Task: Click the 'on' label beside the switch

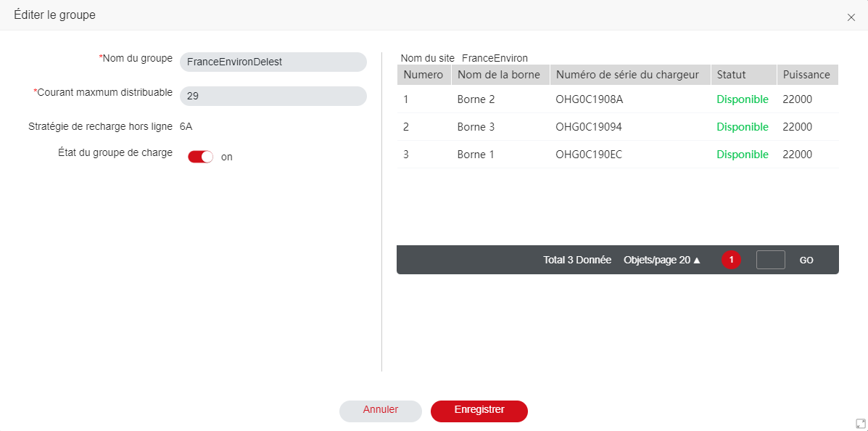Action: pos(227,157)
